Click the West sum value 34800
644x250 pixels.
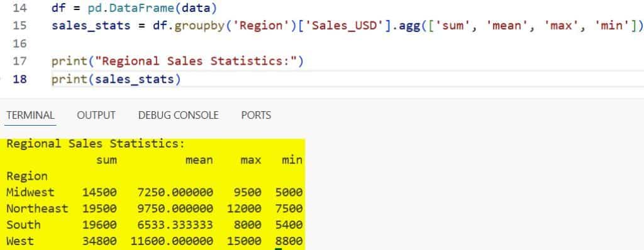tap(99, 241)
